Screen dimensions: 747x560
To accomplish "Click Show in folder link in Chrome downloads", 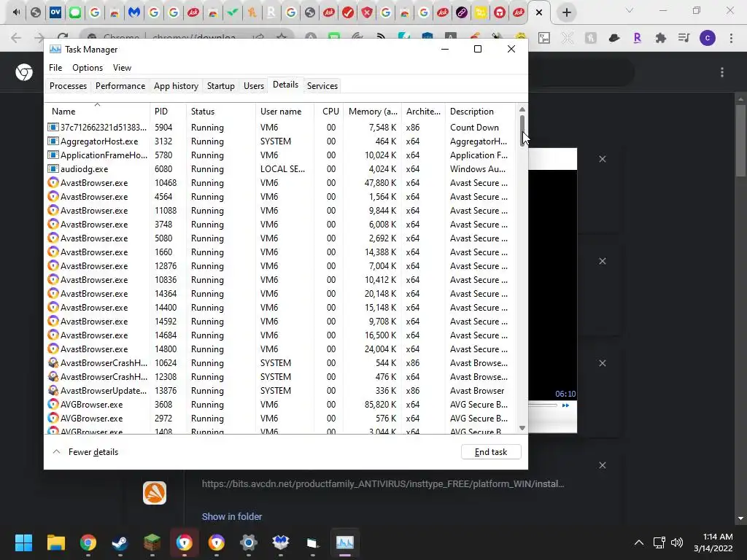I will 232,517.
